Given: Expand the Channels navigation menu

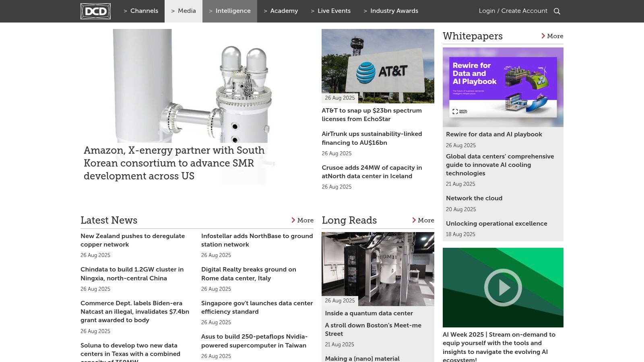Looking at the screenshot, I should (141, 11).
